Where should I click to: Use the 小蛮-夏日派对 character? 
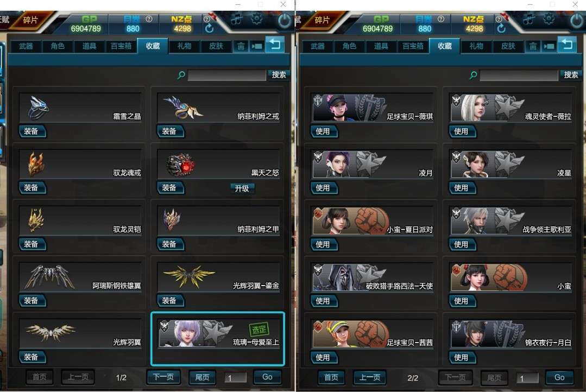coord(324,244)
